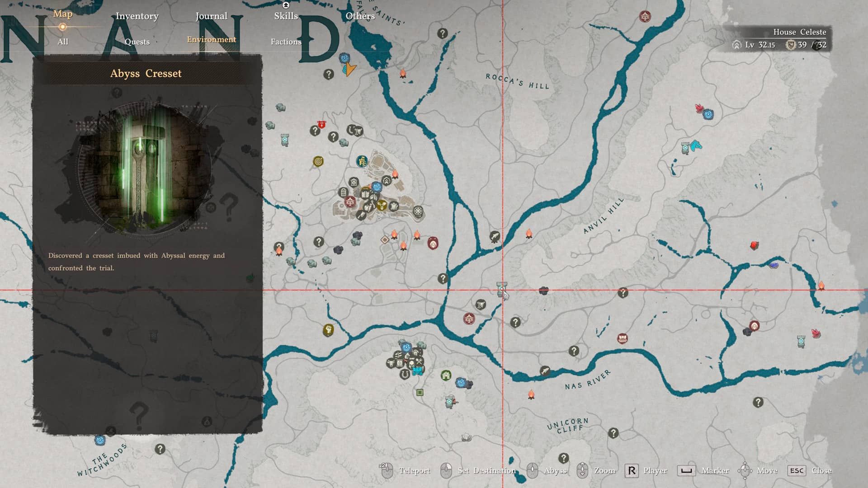The image size is (868, 488).
Task: Select the red shield map marker
Action: (321, 124)
